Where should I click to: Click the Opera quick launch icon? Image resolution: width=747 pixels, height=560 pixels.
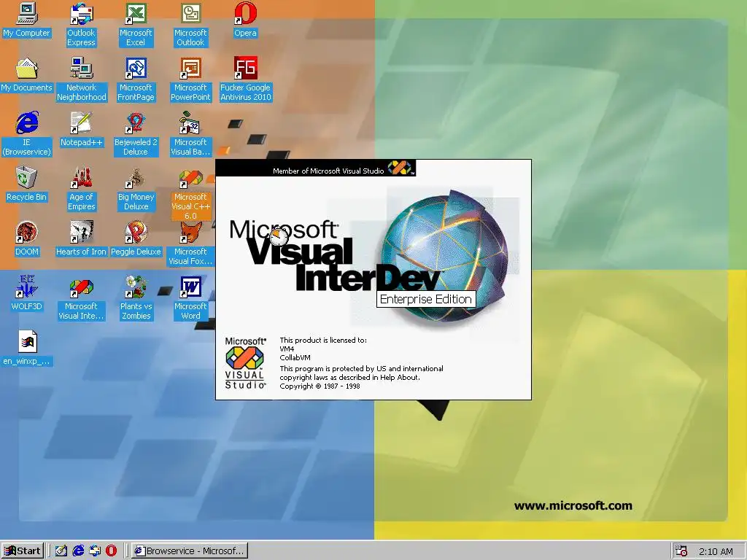click(x=111, y=551)
